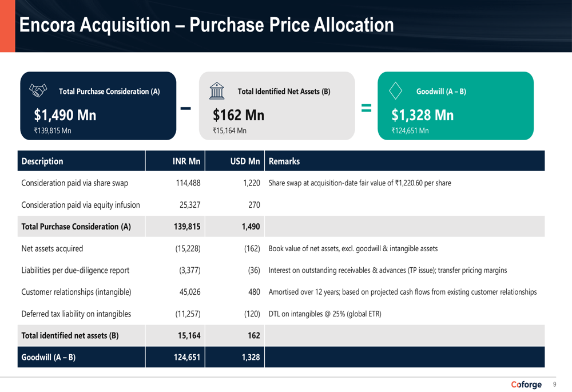Select 'Deferred tax liability on intangibles' label
This screenshot has width=572, height=392.
[x=76, y=314]
